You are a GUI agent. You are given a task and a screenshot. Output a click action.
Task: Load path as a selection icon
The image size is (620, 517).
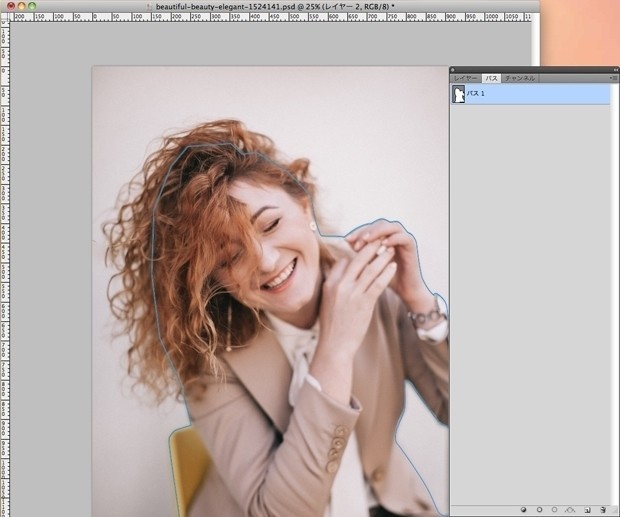[x=555, y=509]
